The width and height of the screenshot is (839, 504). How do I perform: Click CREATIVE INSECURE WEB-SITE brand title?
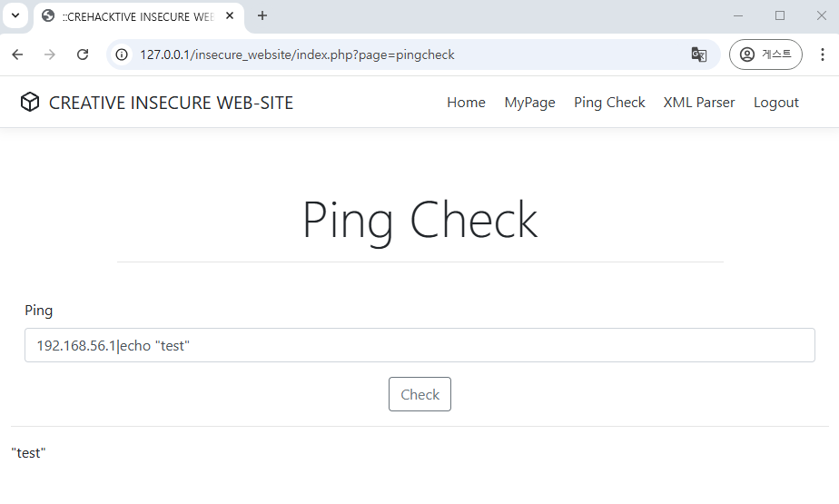171,103
